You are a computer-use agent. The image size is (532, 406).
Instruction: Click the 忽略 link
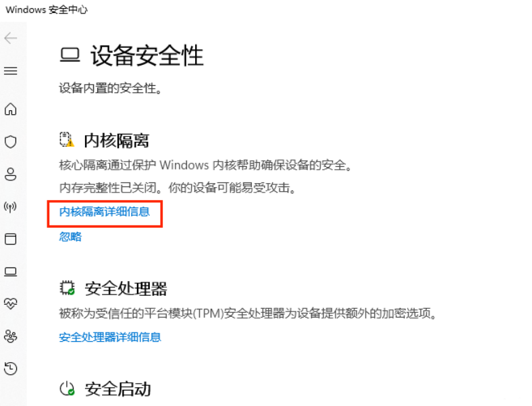point(70,236)
